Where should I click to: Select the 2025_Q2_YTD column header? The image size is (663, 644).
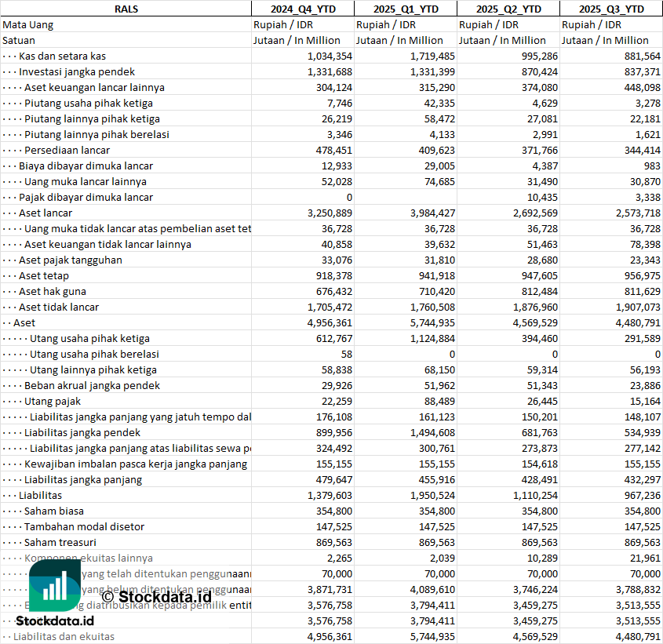coord(508,9)
